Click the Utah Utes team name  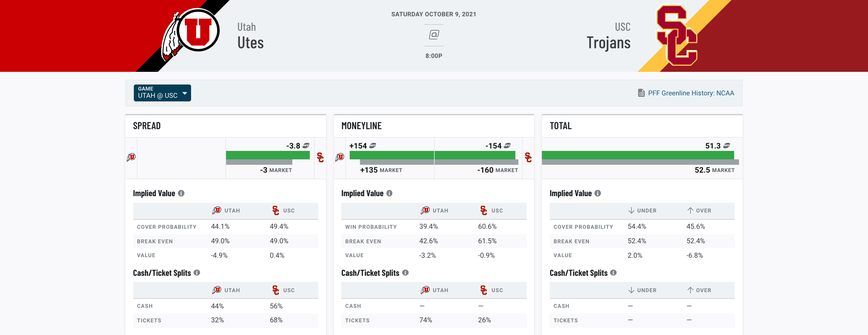pyautogui.click(x=251, y=36)
